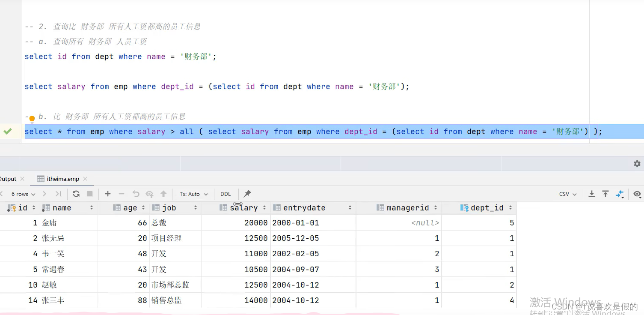The height and width of the screenshot is (315, 644).
Task: Click the age cell 88
Action: pyautogui.click(x=124, y=300)
